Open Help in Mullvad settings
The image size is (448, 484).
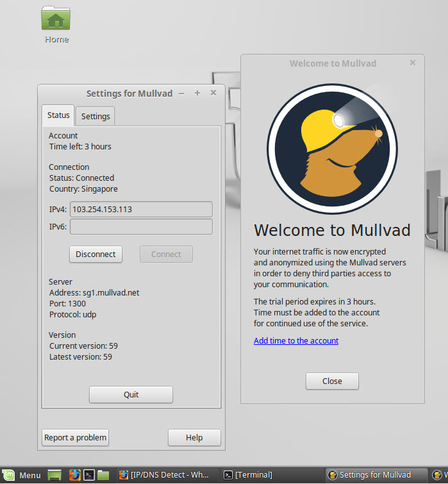(194, 437)
